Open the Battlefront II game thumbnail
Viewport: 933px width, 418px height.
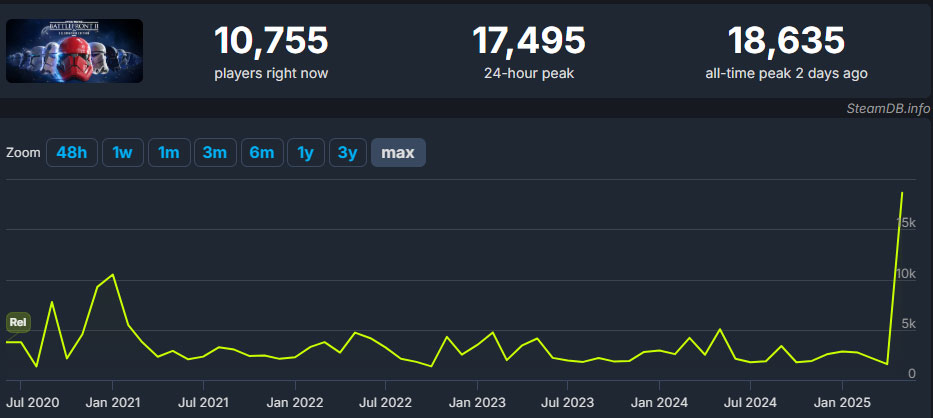(x=74, y=51)
